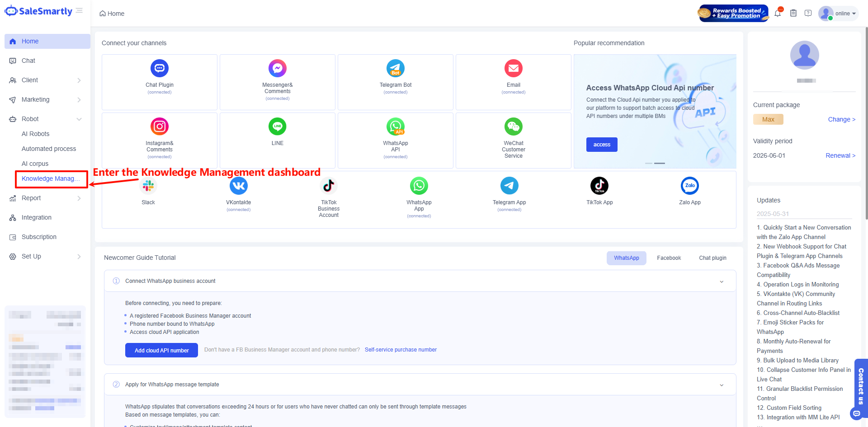Click the Max package badge

[x=768, y=119]
